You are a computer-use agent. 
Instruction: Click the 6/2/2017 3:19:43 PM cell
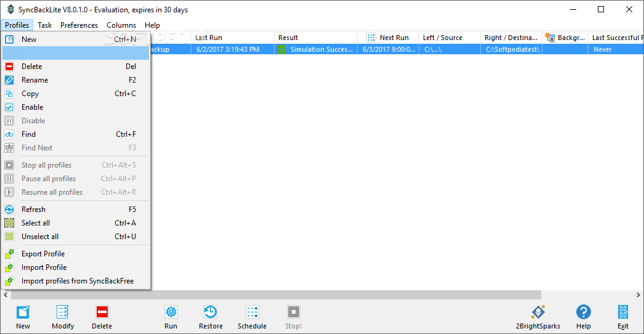[x=233, y=49]
